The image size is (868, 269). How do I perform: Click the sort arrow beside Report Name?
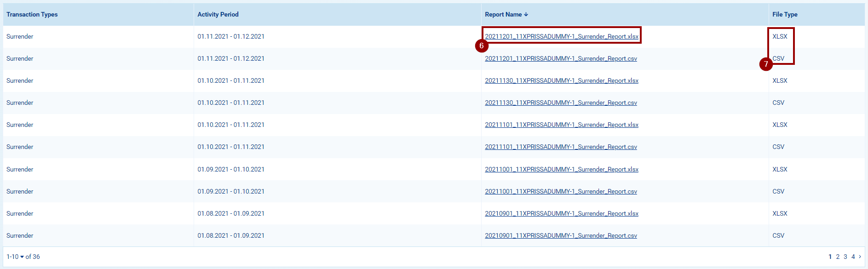pos(526,15)
